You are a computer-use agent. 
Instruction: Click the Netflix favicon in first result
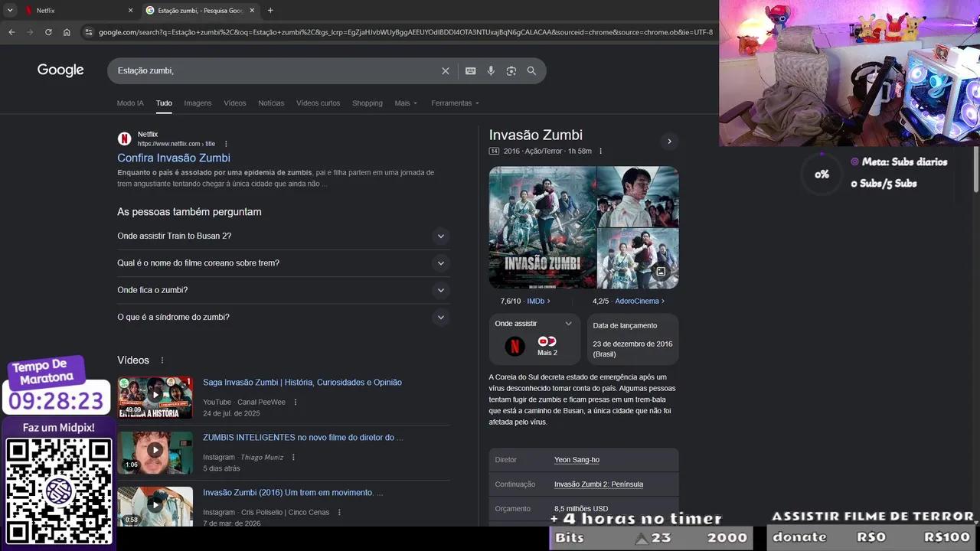click(x=124, y=139)
